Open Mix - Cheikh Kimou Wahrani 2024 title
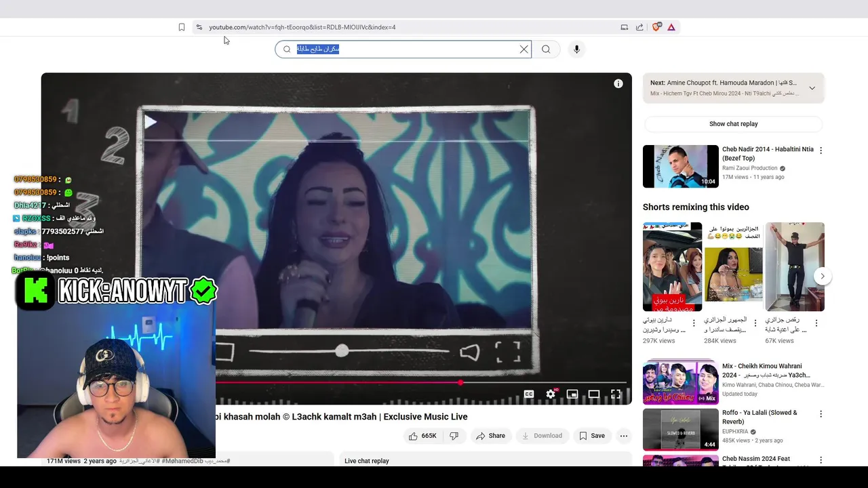This screenshot has width=868, height=488. [766, 370]
